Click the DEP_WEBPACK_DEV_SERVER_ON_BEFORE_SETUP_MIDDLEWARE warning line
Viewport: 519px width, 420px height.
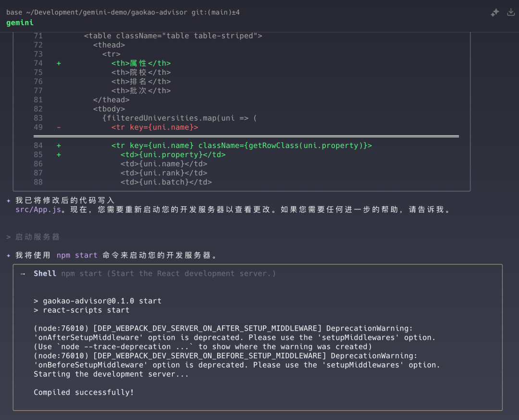(226, 356)
